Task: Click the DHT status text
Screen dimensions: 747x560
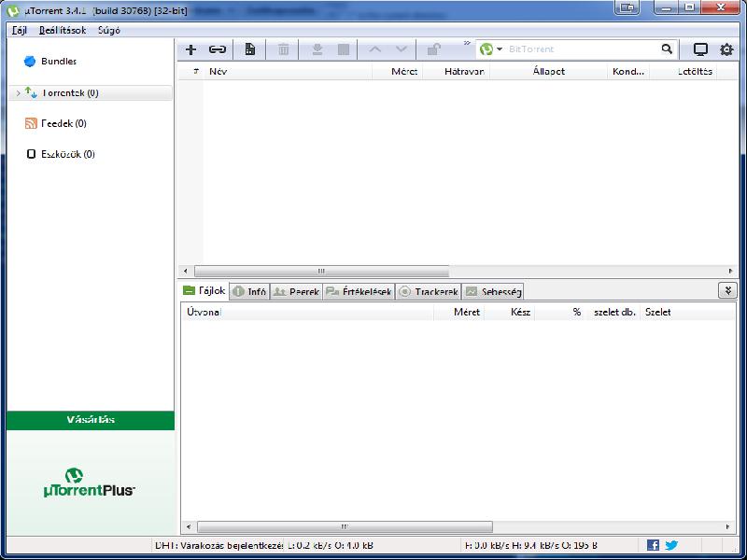Action: coord(219,545)
